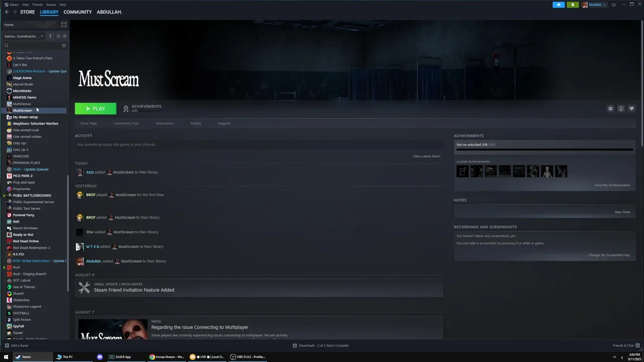Open OBS from the taskbar

[x=248, y=357]
